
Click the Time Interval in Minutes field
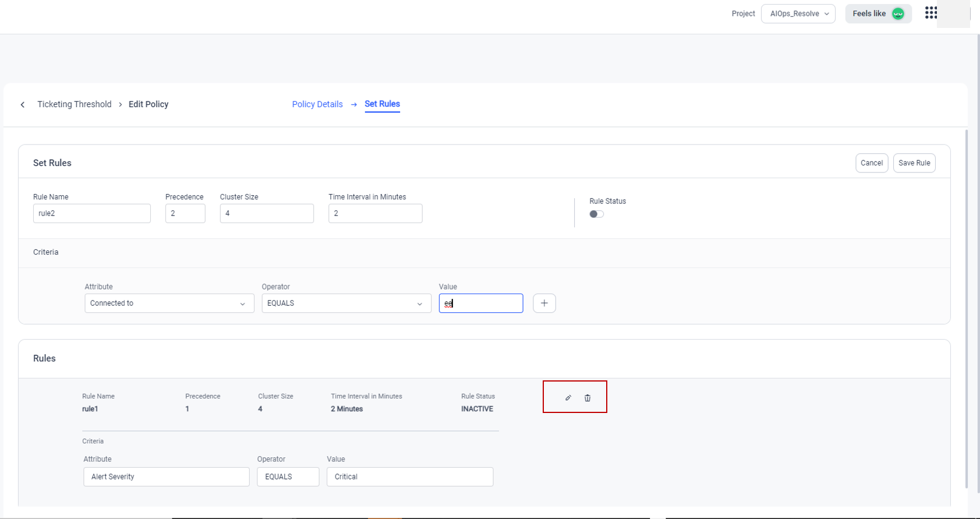click(375, 213)
